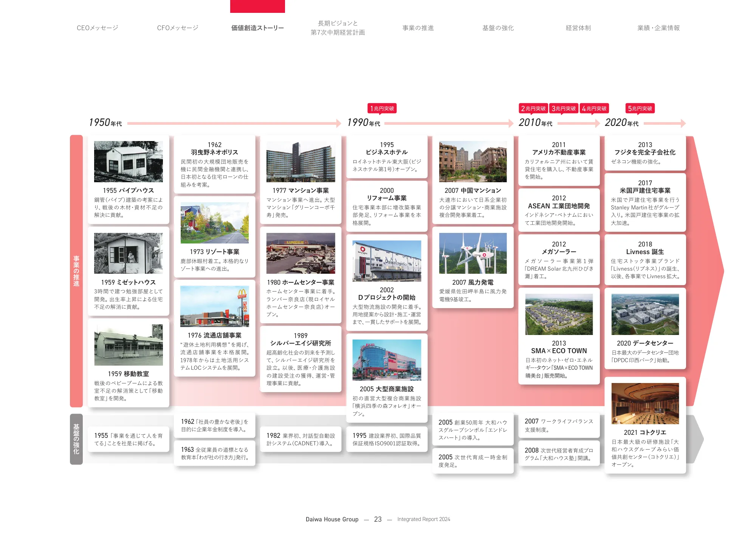Click the 2005 次世代育成一時金制度 card

(x=473, y=461)
